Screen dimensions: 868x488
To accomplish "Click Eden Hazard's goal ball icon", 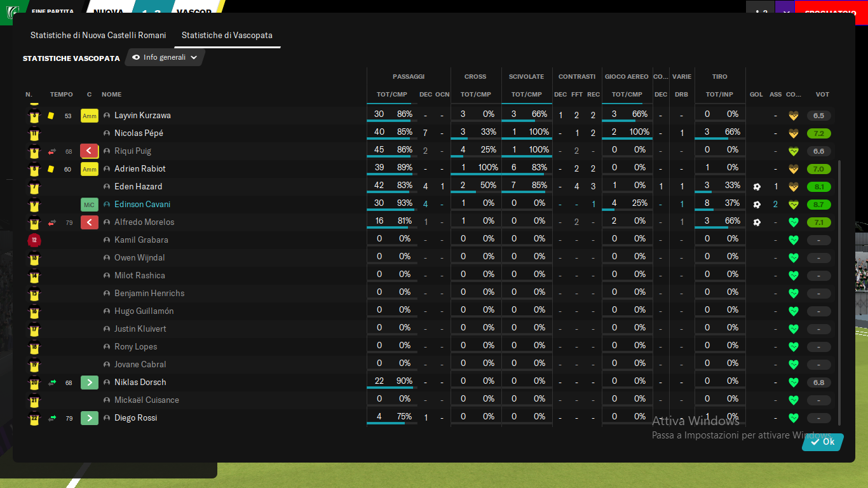I will pos(757,187).
